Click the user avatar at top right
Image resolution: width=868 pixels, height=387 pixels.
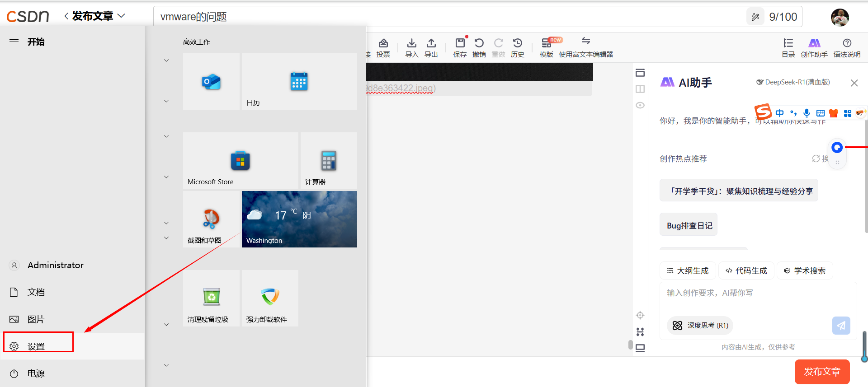click(x=840, y=17)
